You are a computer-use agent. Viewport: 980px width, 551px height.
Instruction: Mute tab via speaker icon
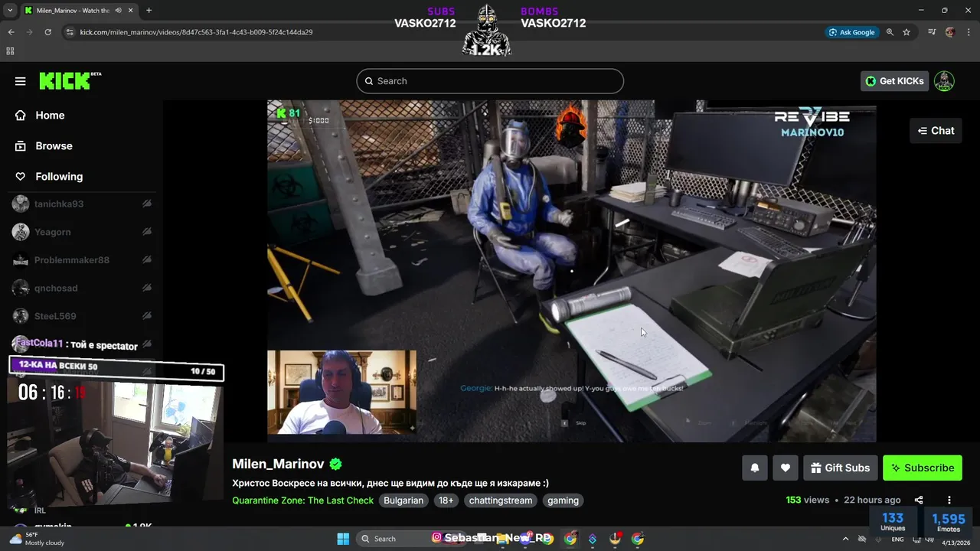(118, 11)
